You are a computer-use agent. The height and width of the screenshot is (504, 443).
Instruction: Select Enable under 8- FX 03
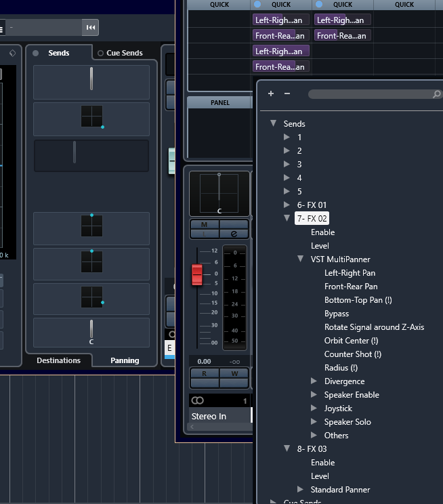(x=322, y=463)
